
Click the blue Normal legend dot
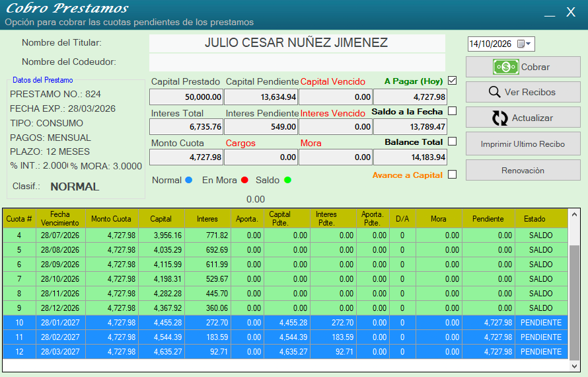[189, 181]
